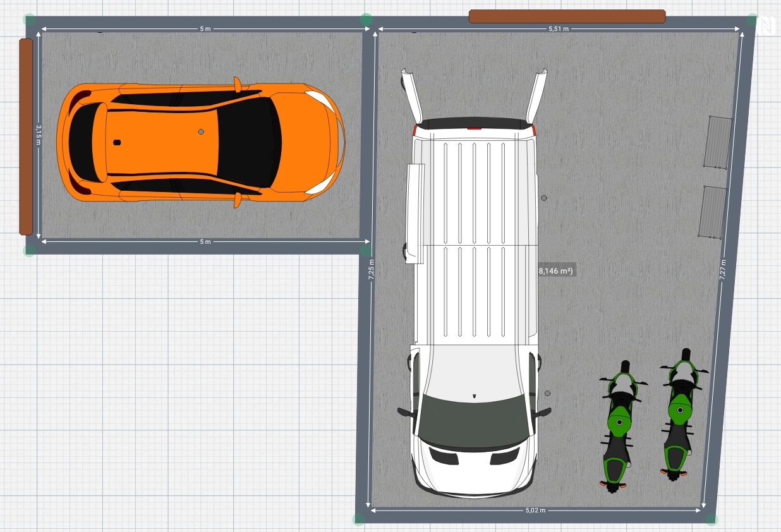Screen dimensions: 781x532
Task: Select the bottom-left corner node of large room
Action: tap(359, 519)
